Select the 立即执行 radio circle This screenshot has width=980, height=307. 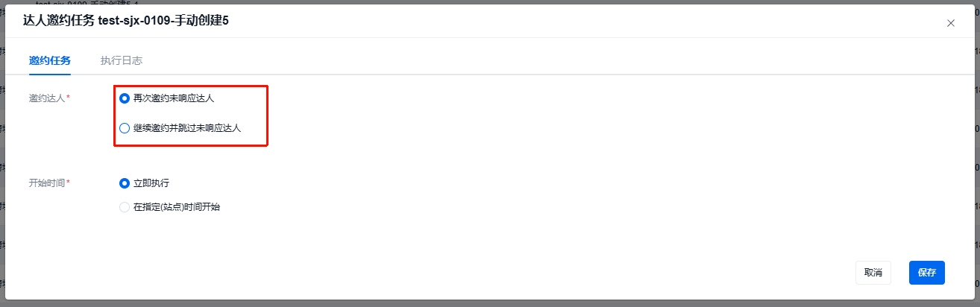(x=125, y=183)
